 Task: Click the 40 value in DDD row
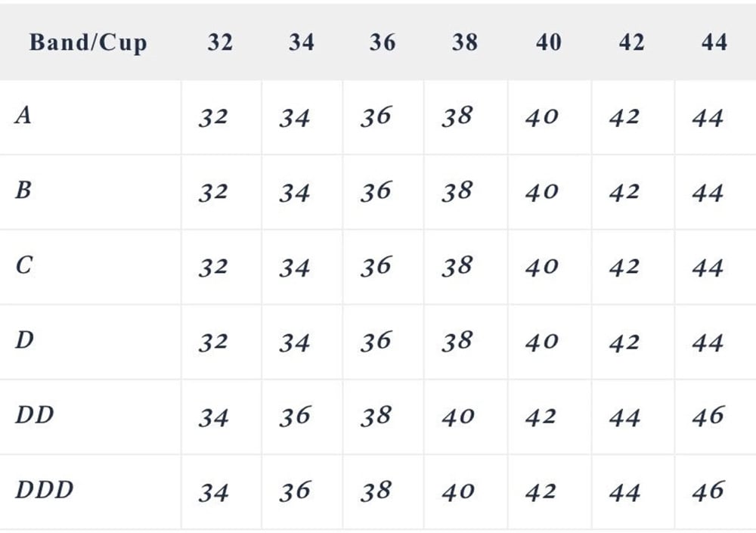pyautogui.click(x=457, y=491)
